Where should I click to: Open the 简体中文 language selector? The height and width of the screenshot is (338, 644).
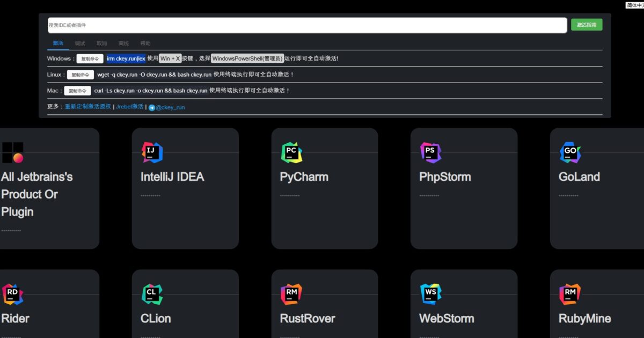634,5
